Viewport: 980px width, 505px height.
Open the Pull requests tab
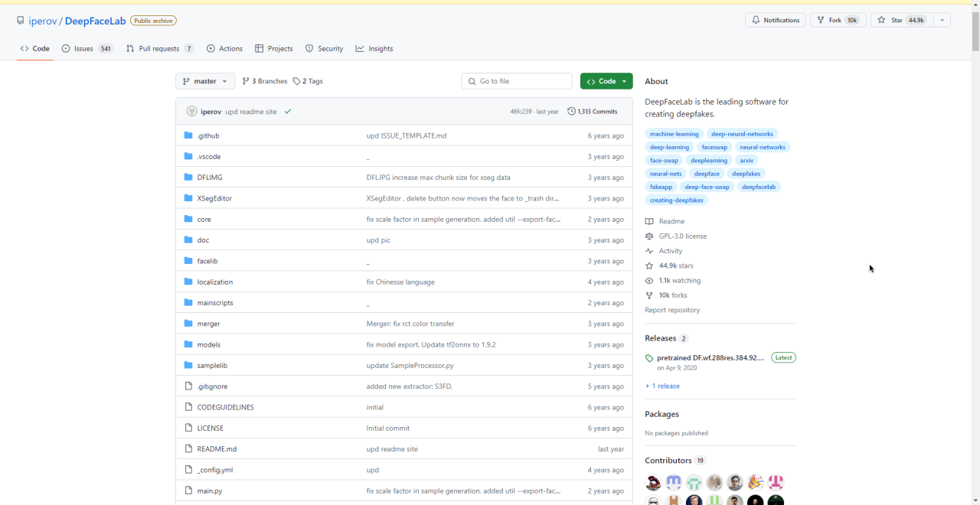pos(159,48)
